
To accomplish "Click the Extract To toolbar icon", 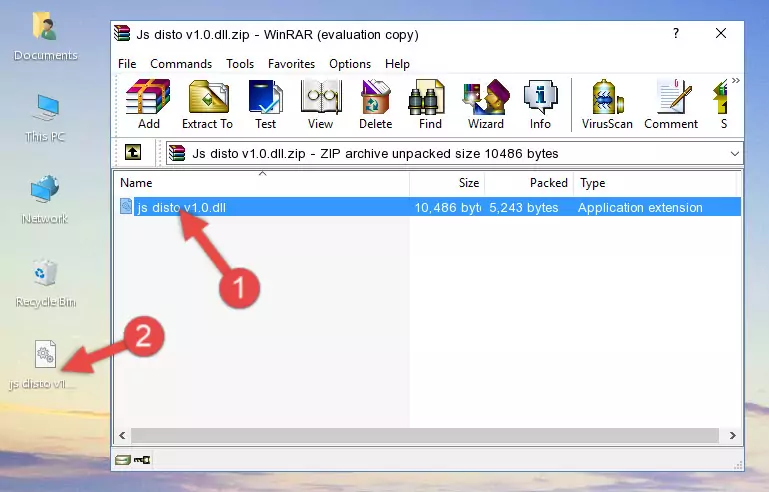I will [207, 104].
